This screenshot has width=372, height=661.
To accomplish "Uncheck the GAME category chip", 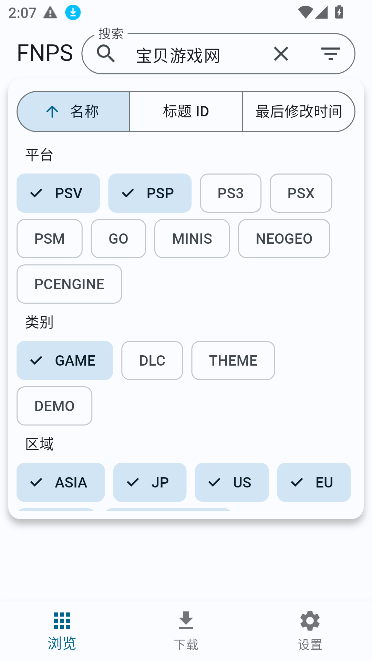I will (x=65, y=360).
